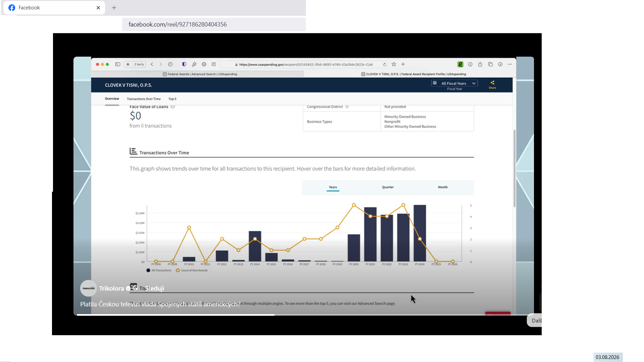Go back using the left chevron
Viewport: 644px width, 362px height.
point(152,64)
